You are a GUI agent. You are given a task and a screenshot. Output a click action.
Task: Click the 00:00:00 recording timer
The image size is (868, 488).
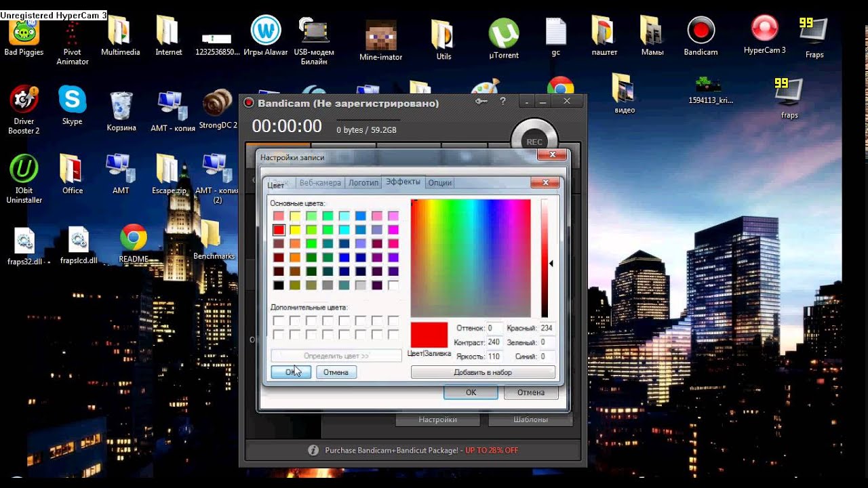click(287, 126)
